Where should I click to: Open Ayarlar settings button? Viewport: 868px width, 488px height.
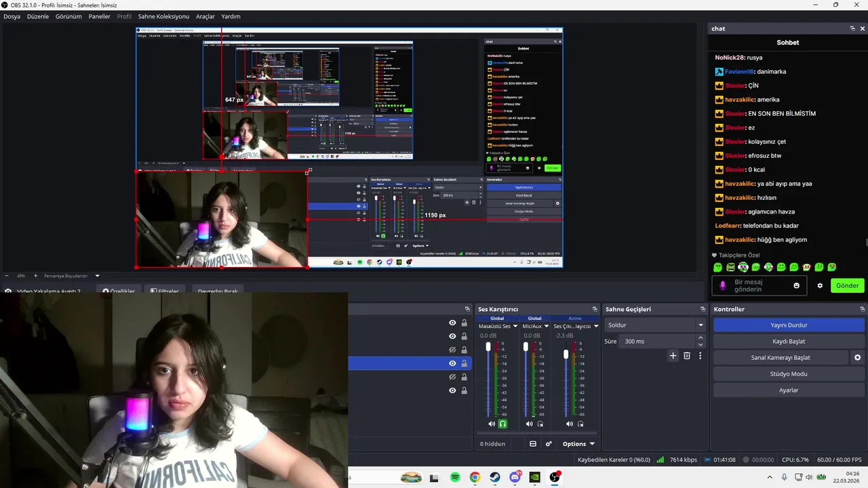click(x=789, y=390)
